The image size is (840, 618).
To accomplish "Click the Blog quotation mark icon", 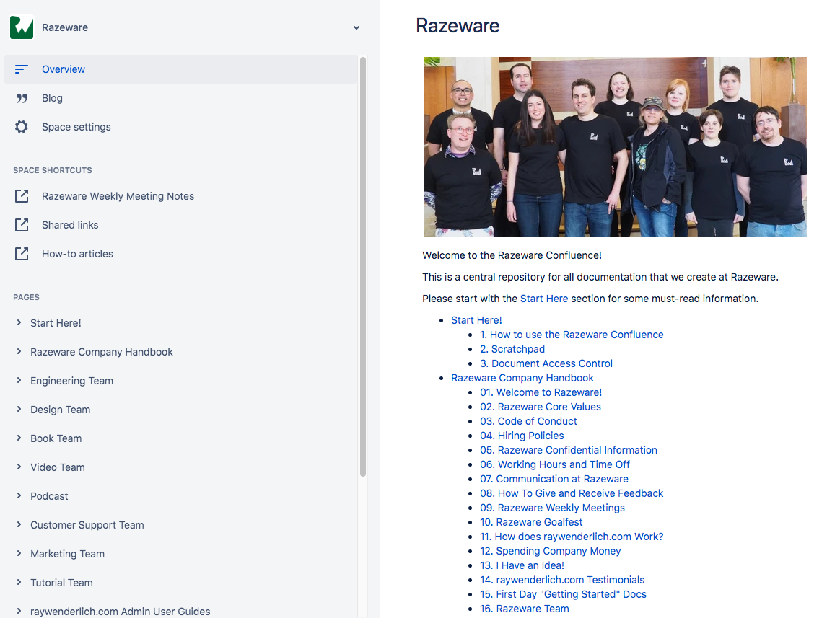I will coord(22,98).
